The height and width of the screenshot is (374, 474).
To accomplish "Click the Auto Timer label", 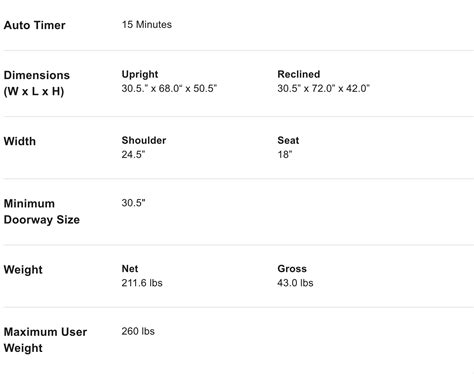I will [34, 25].
